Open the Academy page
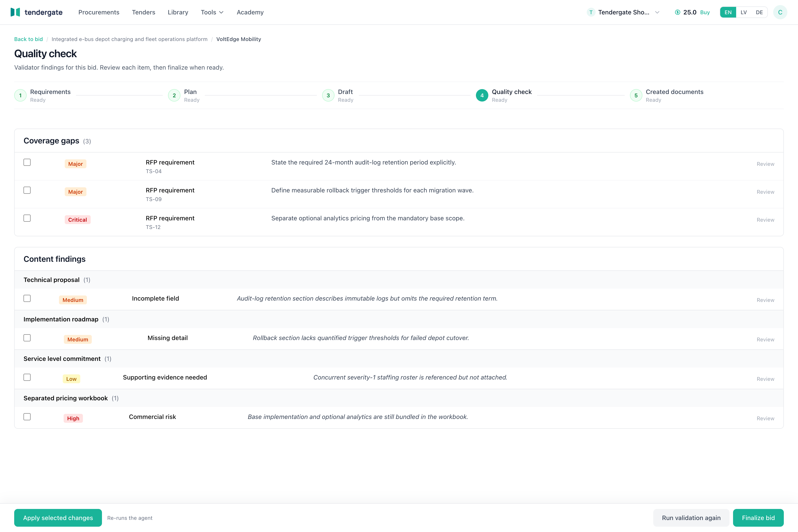798x532 pixels. (x=250, y=12)
